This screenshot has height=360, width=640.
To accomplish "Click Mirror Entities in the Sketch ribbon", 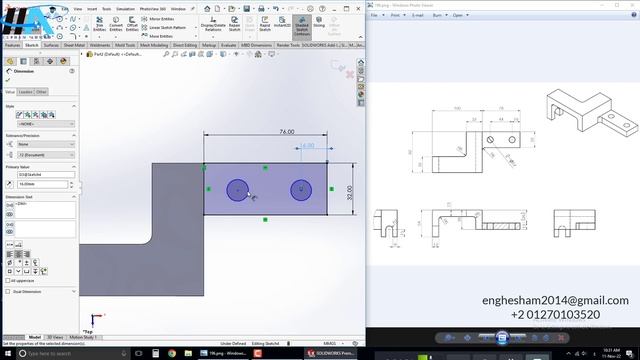I will point(158,19).
